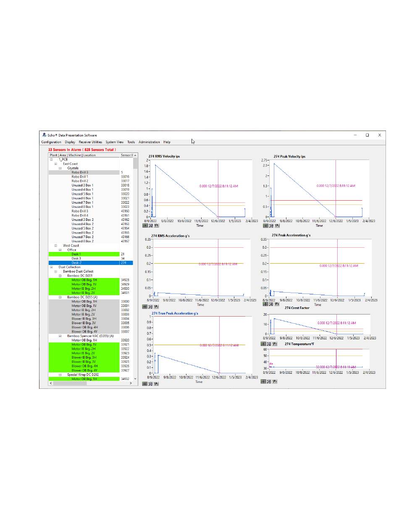Select zoom tool under RMS Velocity graph
The height and width of the screenshot is (532, 399).
pyautogui.click(x=151, y=225)
